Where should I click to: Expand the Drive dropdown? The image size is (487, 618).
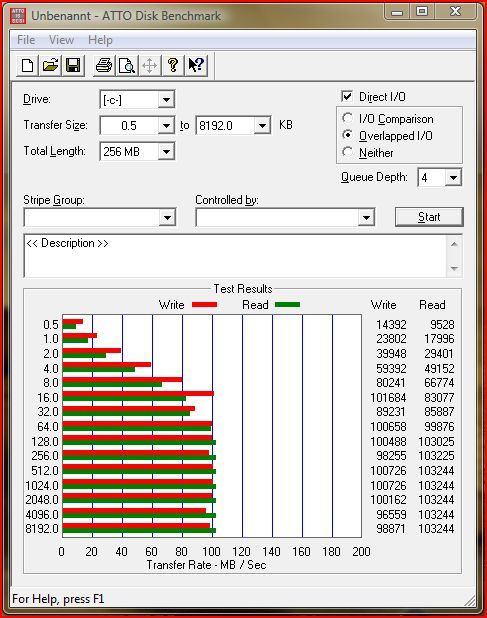[x=166, y=100]
